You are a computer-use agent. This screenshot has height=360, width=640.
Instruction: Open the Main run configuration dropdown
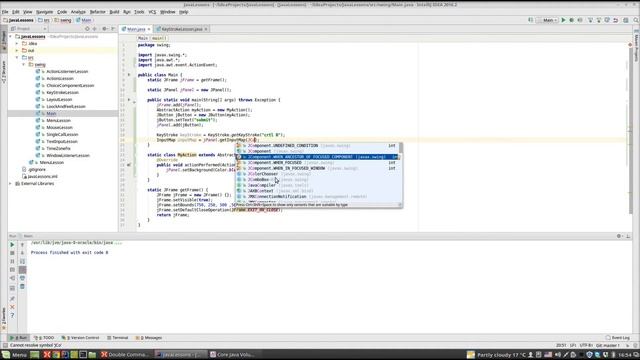pos(547,20)
